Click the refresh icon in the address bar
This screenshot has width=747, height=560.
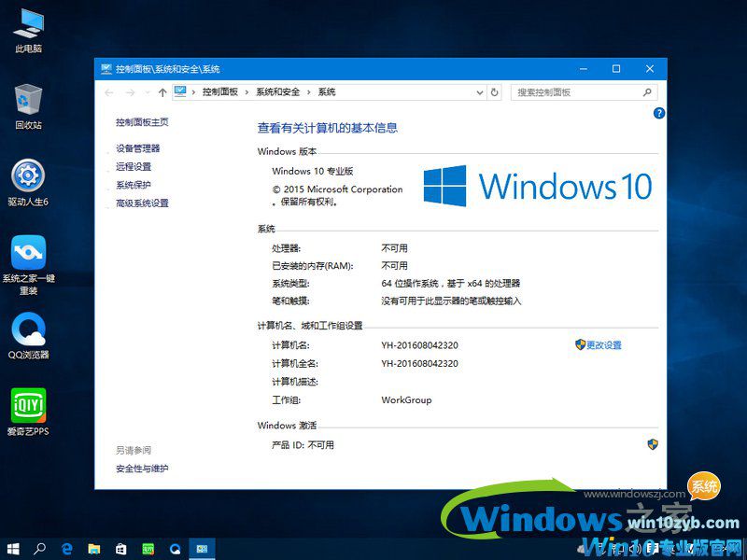(495, 92)
